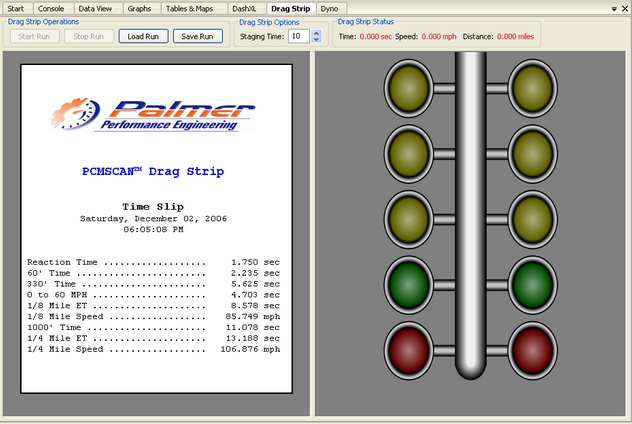632x424 pixels.
Task: Click Load Run to open a saved run
Action: [x=143, y=36]
